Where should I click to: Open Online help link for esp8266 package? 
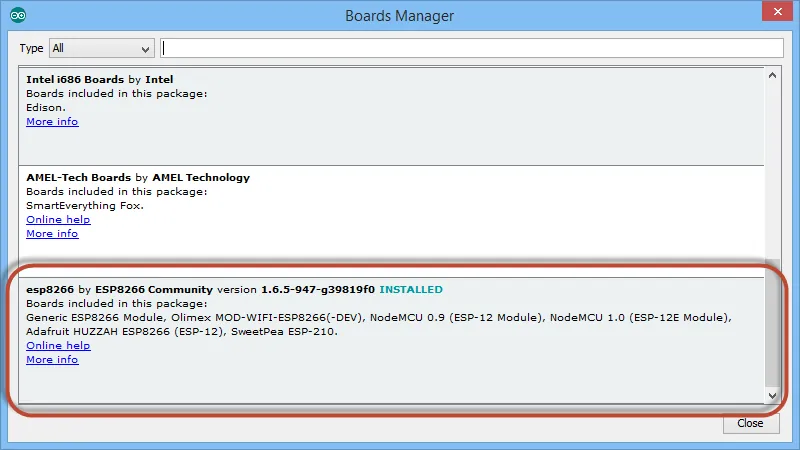[x=58, y=345]
